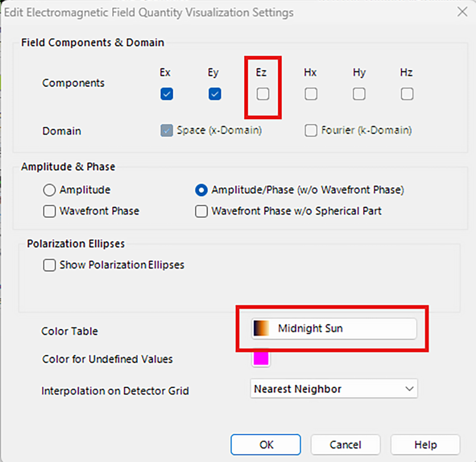The width and height of the screenshot is (476, 462).
Task: Tick the Hy component checkbox
Action: [359, 94]
